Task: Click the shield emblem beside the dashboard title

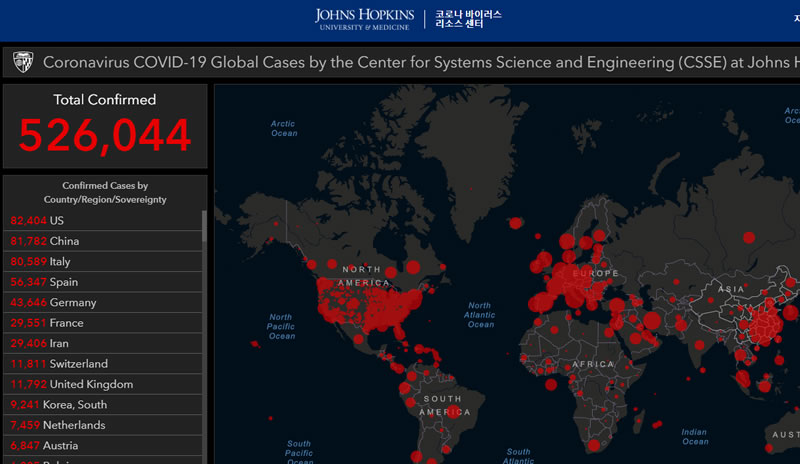Action: (x=23, y=63)
